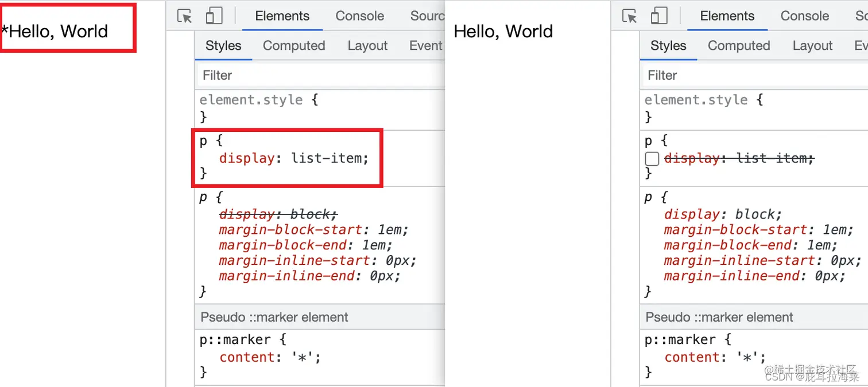
Task: Select Layout subtab in right DevTools
Action: [812, 46]
